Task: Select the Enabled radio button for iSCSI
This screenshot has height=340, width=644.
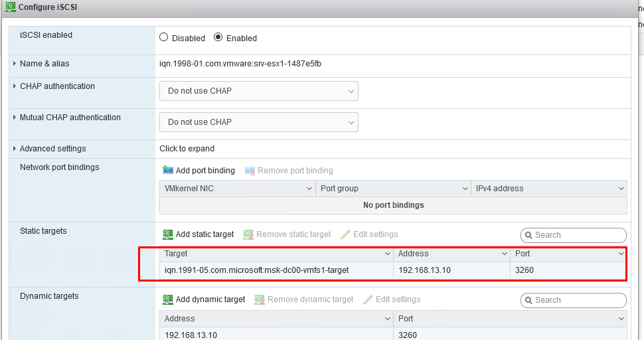Action: click(x=218, y=38)
